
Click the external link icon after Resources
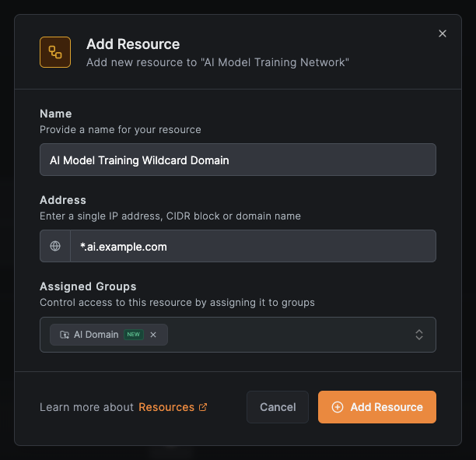coord(203,407)
